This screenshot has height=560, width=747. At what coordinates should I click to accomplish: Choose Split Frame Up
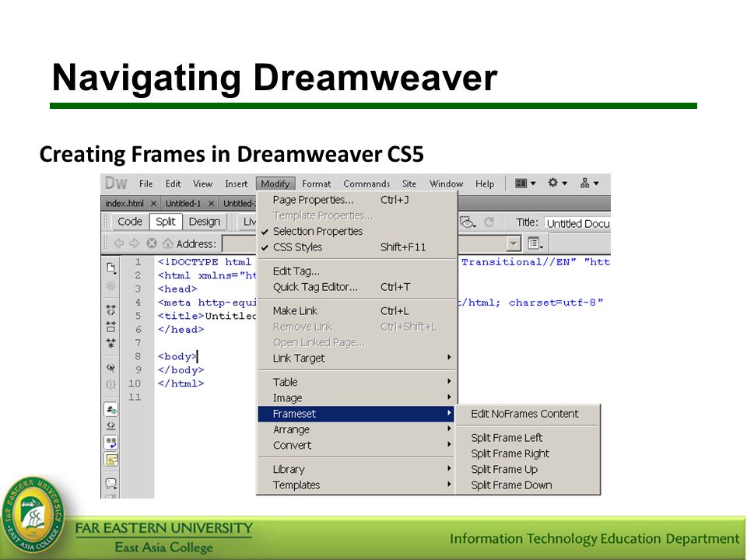528,469
